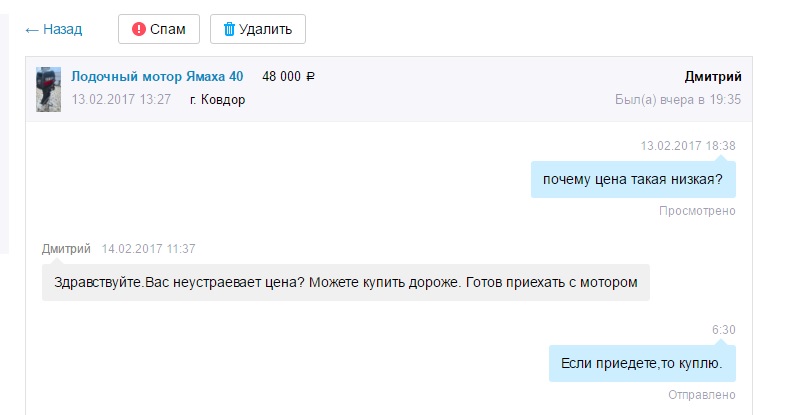Image resolution: width=787 pixels, height=415 pixels.
Task: Click the Просмотрено status label
Action: [697, 211]
